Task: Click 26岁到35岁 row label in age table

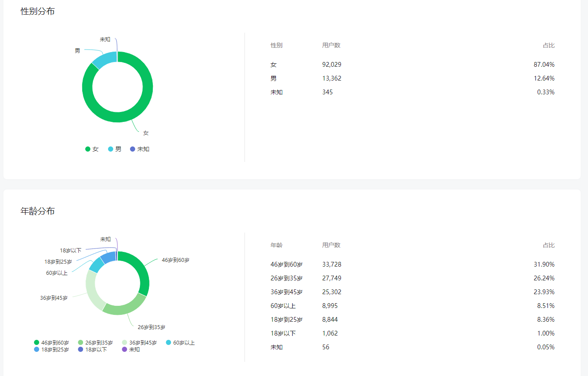Action: (x=286, y=278)
